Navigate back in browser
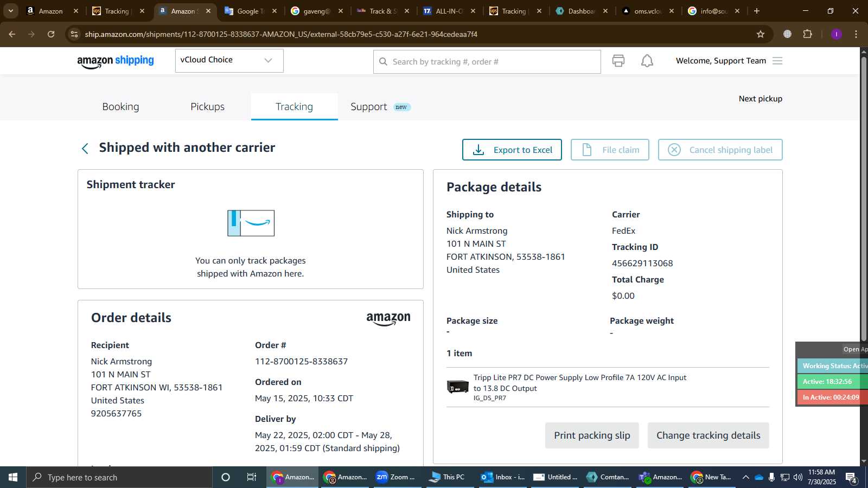 coord(12,34)
